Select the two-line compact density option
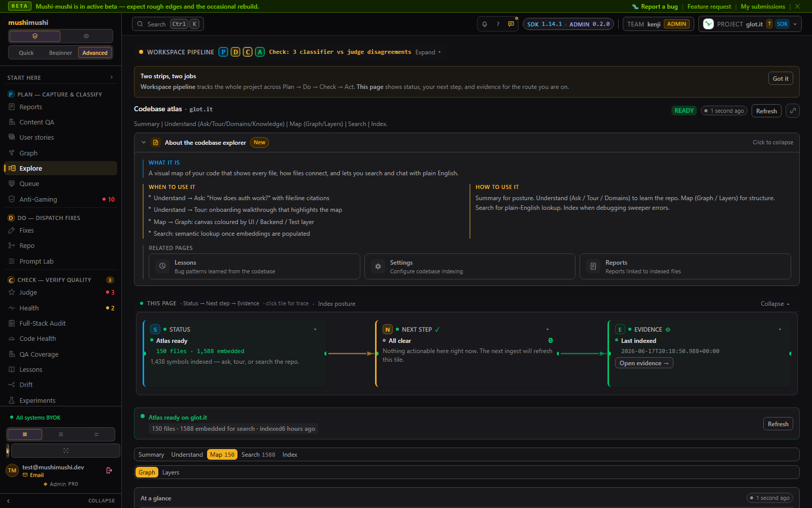 click(x=96, y=434)
